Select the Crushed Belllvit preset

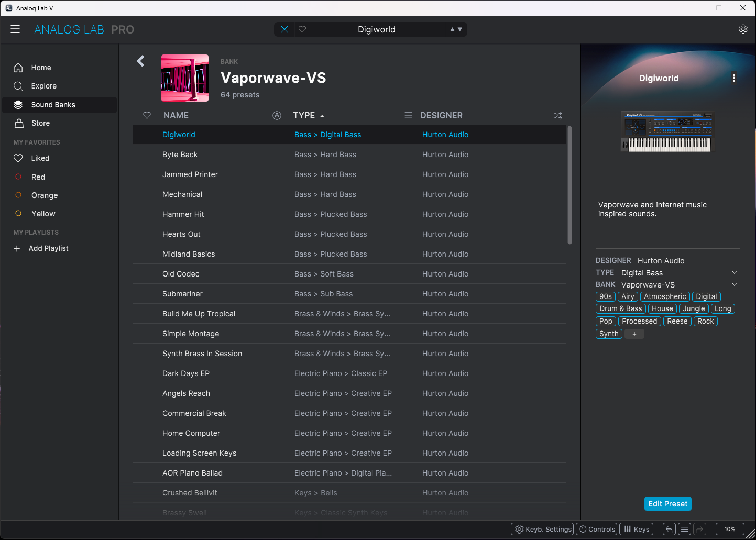pos(349,493)
